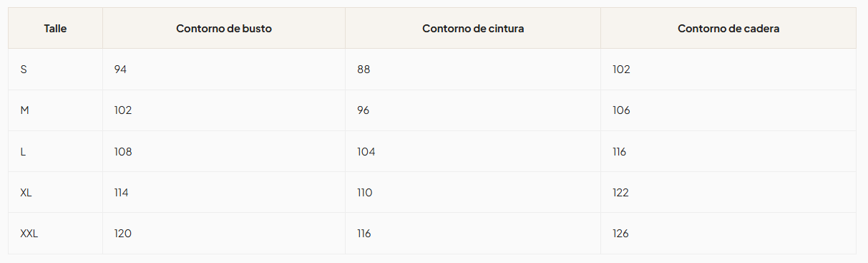Select bust value 114 in XL row
The width and height of the screenshot is (868, 263).
click(121, 193)
